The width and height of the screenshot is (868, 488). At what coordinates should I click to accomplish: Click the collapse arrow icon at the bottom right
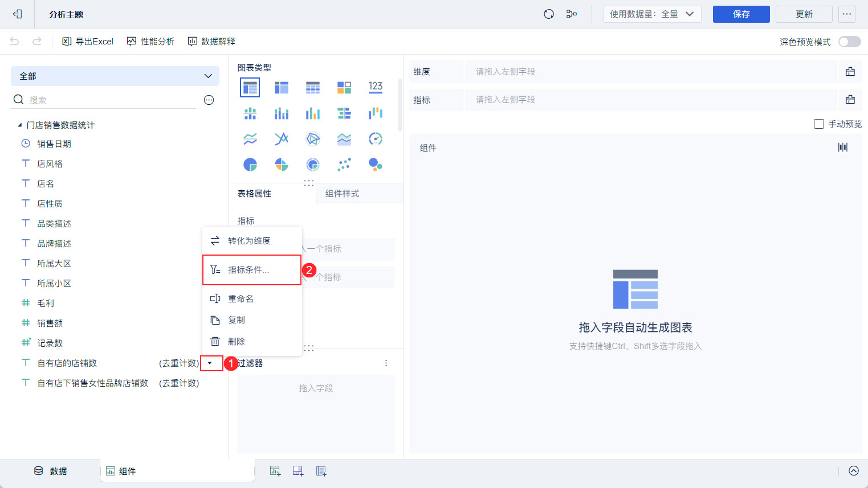coord(854,471)
